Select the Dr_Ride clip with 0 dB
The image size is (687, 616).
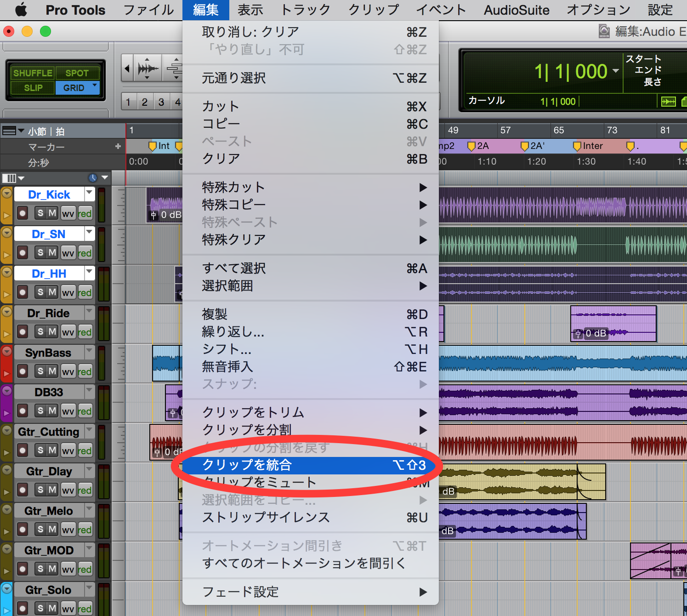tap(613, 324)
